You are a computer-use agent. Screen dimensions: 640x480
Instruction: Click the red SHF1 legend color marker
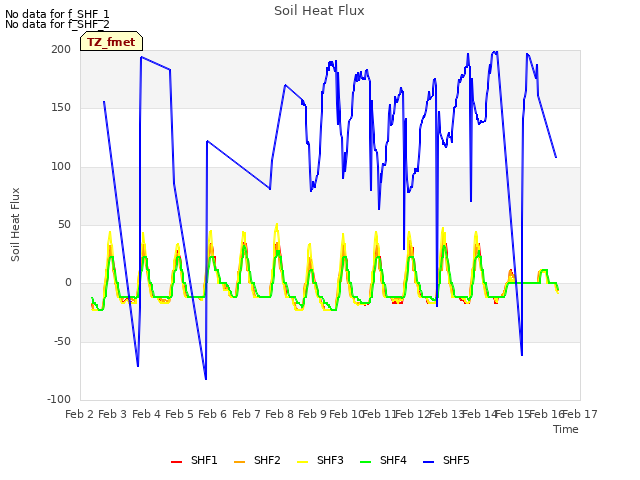(176, 462)
